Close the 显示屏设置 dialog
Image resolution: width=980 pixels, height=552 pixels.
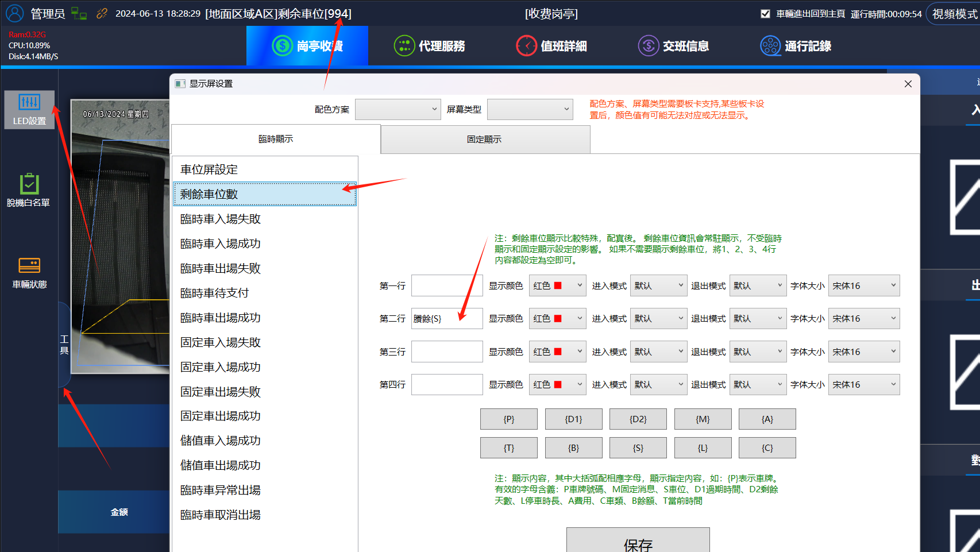click(908, 84)
